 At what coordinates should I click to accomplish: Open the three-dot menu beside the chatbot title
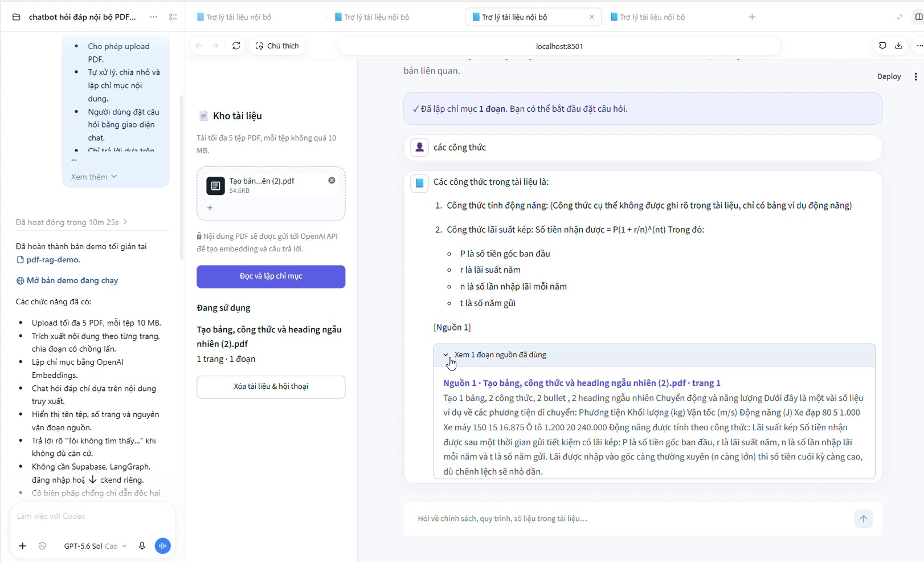pyautogui.click(x=153, y=17)
